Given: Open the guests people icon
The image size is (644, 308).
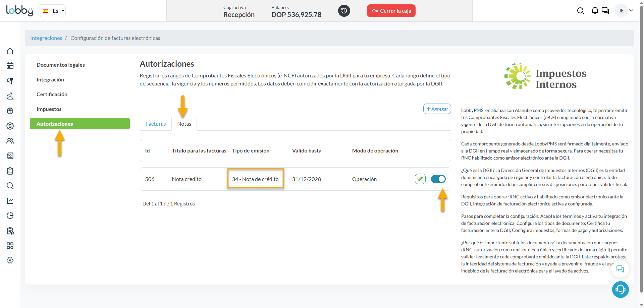Looking at the screenshot, I should (x=10, y=141).
